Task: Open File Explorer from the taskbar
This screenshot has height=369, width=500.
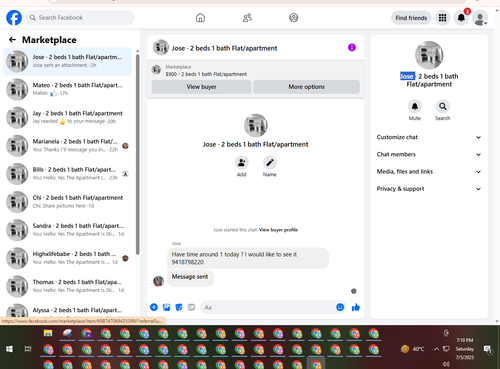Action: tap(48, 333)
